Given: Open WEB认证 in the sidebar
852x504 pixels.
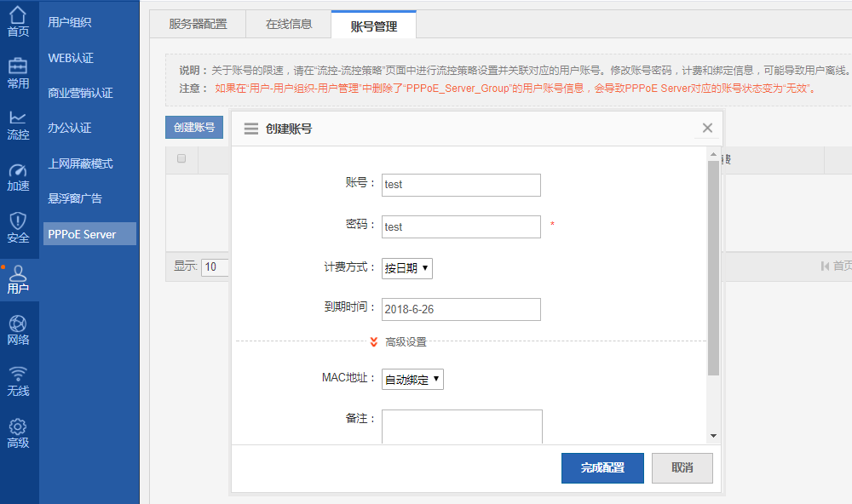Looking at the screenshot, I should coord(71,58).
